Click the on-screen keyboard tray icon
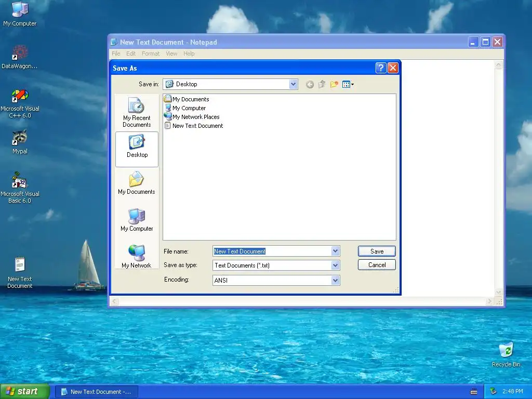This screenshot has width=532, height=399. [x=474, y=392]
